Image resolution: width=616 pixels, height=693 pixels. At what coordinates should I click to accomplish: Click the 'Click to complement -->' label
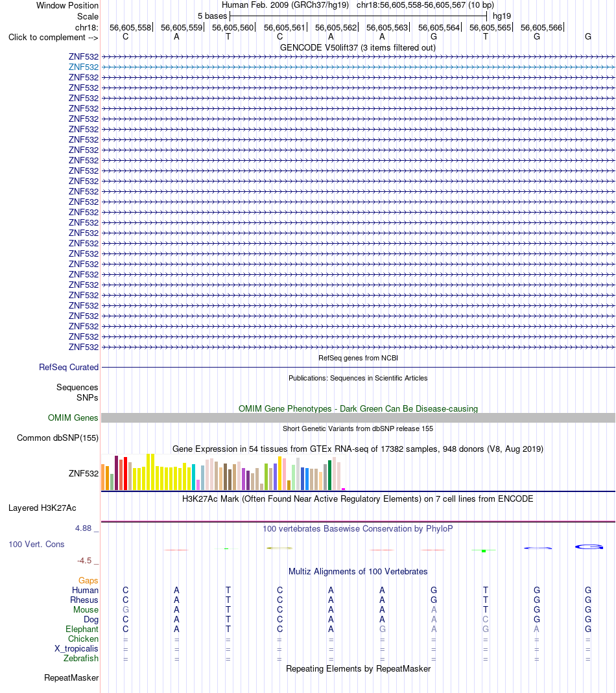click(53, 38)
